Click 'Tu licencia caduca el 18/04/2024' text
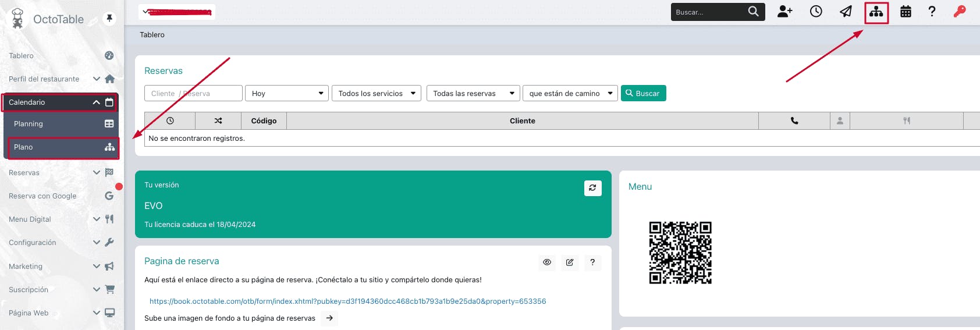The width and height of the screenshot is (980, 330). point(200,224)
